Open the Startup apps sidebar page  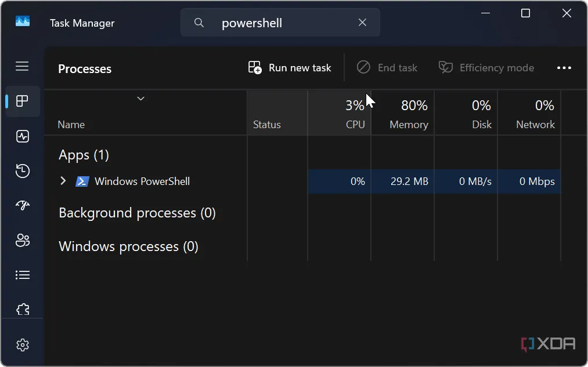click(x=23, y=205)
